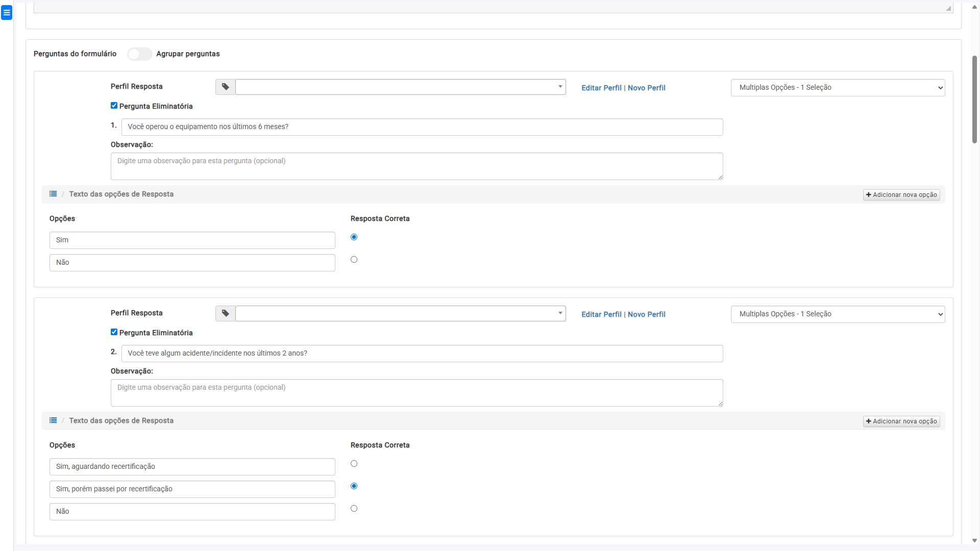Click the blue sidebar menu icon
980x551 pixels.
tap(7, 13)
